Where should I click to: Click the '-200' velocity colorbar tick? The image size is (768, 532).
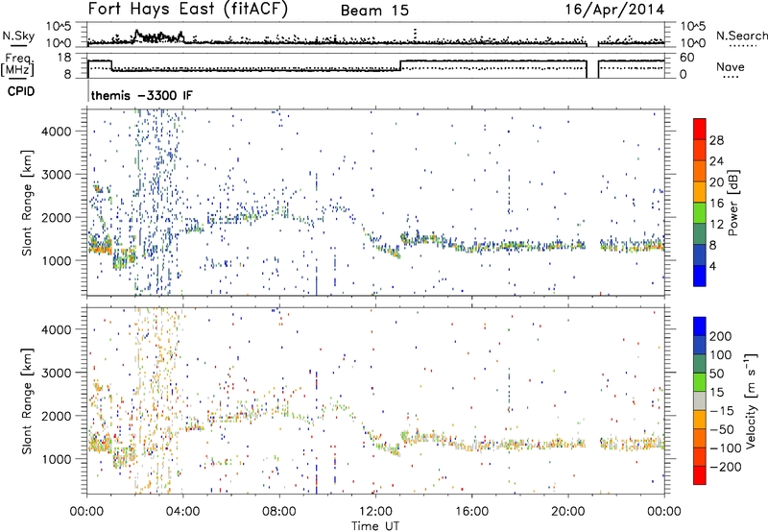tap(725, 467)
